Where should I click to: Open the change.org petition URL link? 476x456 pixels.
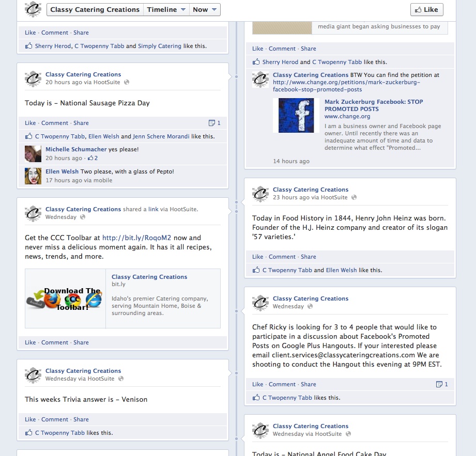tap(346, 86)
